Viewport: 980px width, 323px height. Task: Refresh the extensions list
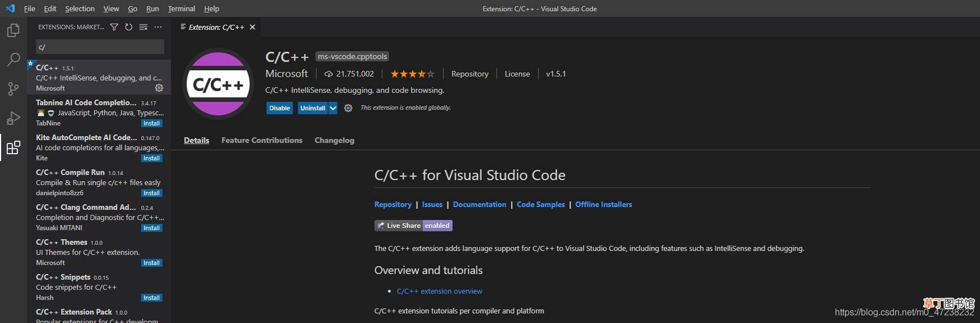(x=129, y=27)
